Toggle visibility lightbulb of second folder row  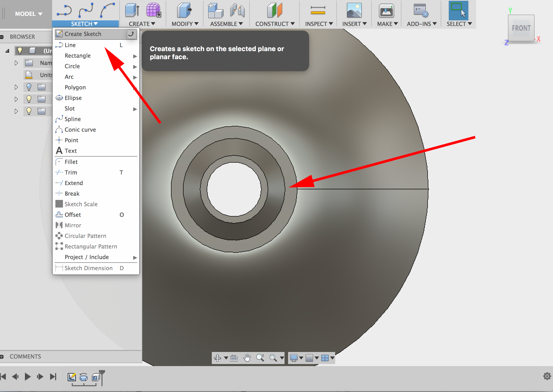coord(29,99)
